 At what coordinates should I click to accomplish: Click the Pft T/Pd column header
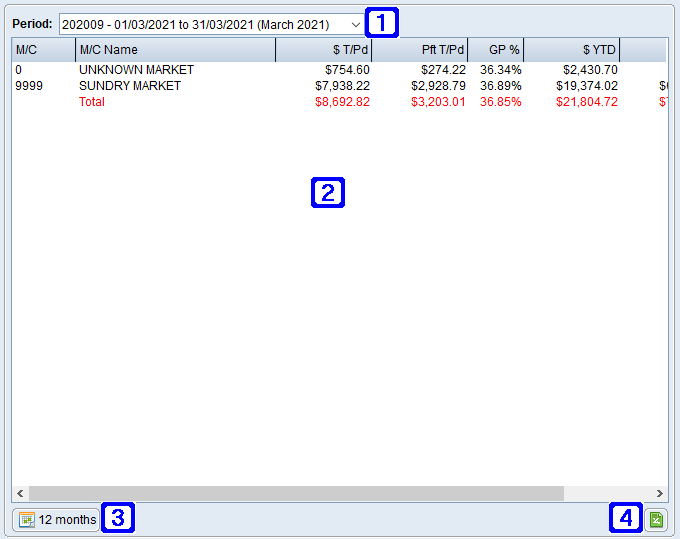420,50
